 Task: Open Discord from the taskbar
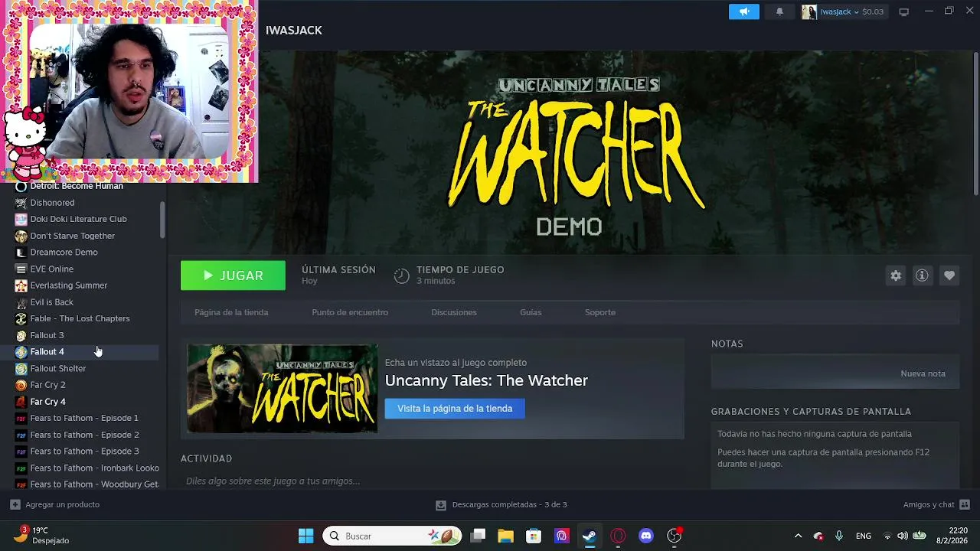[x=646, y=536]
